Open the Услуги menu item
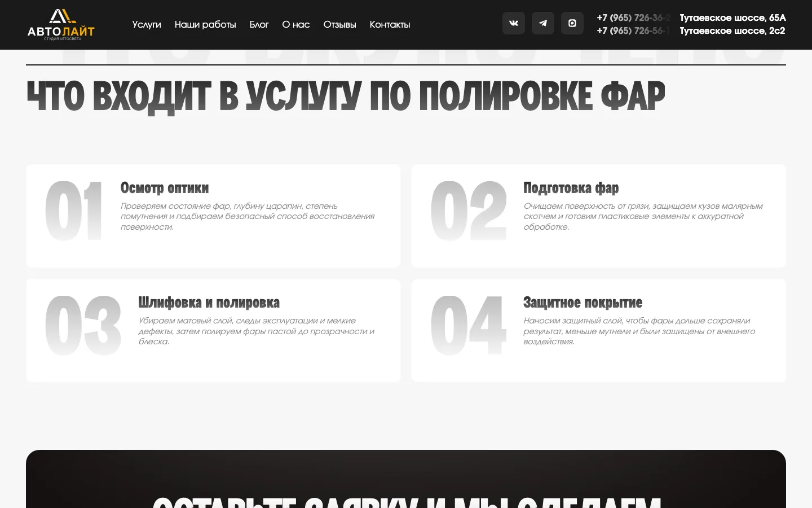 [x=147, y=24]
